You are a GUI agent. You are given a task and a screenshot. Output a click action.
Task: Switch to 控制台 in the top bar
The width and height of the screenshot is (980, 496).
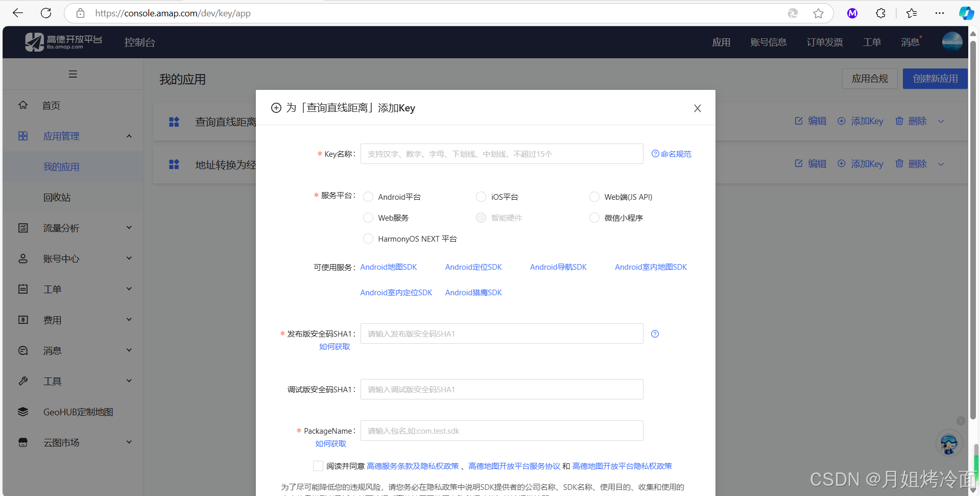tap(139, 42)
